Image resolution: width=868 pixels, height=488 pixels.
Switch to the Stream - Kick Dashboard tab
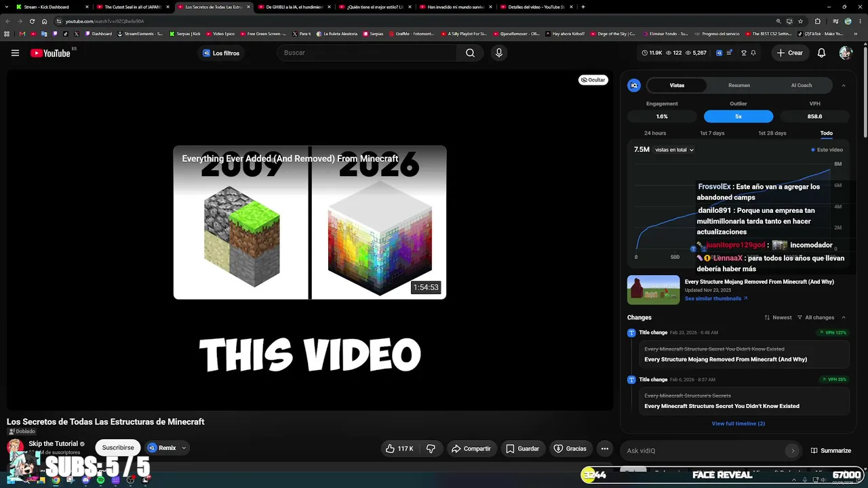coord(52,7)
